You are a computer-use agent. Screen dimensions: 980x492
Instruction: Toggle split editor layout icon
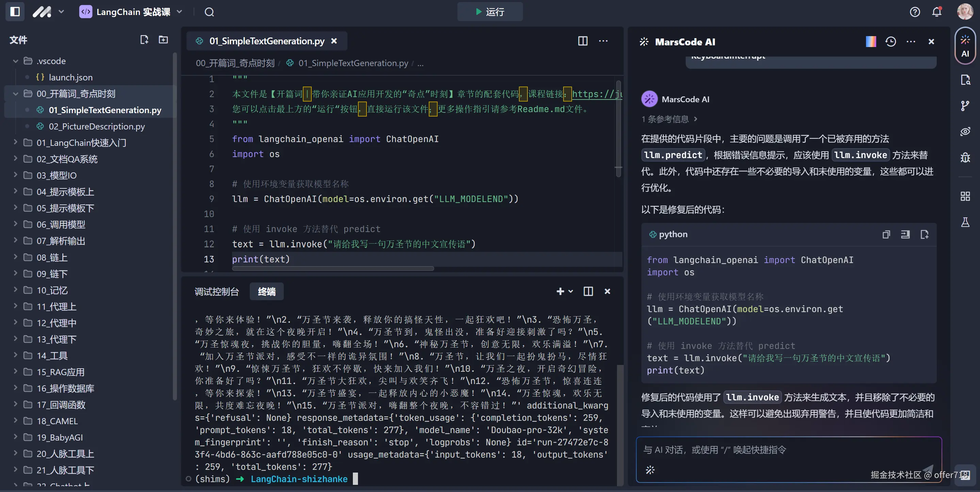click(x=583, y=41)
